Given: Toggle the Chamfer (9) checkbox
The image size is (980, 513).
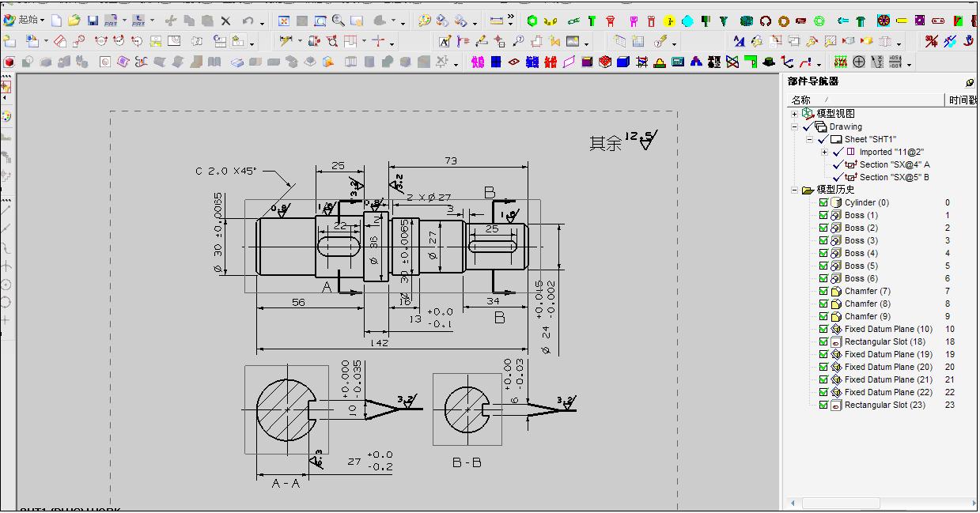Looking at the screenshot, I should pyautogui.click(x=823, y=316).
